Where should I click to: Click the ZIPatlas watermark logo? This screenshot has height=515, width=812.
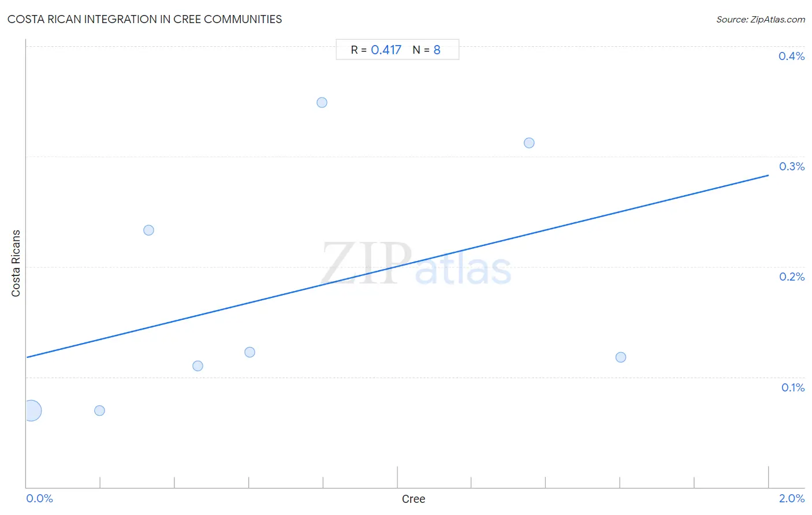(416, 264)
